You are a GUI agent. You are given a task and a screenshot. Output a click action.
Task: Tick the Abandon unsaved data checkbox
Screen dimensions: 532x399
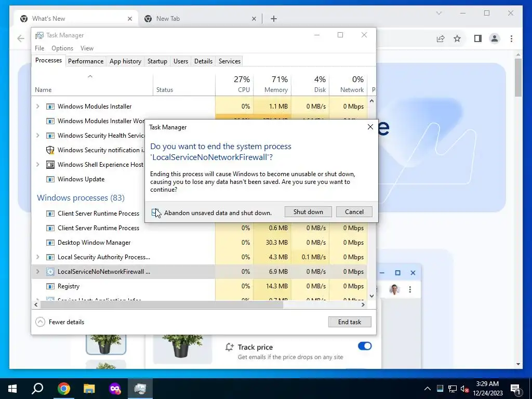[155, 212]
